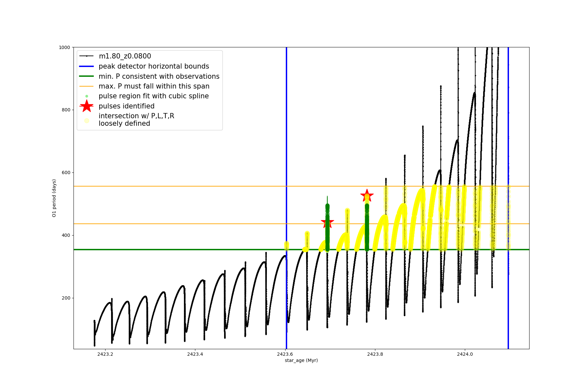The height and width of the screenshot is (392, 588).
Task: Click the 1000 y-axis tick label
Action: click(64, 47)
